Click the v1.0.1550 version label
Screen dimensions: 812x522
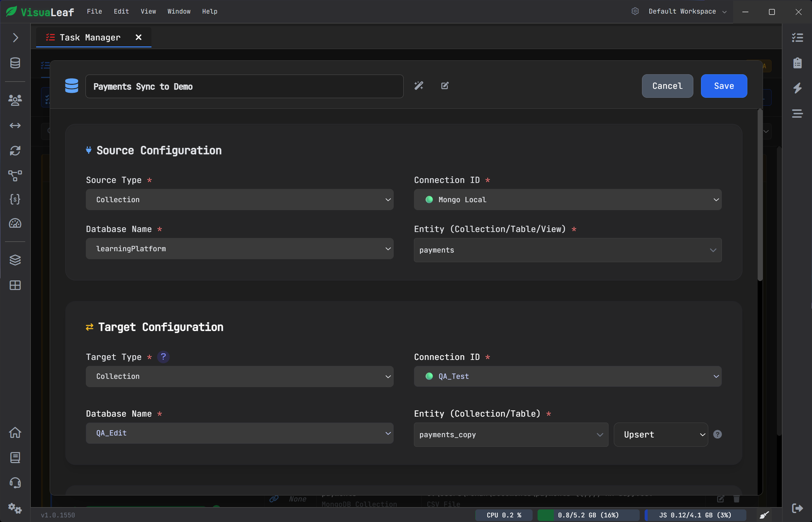coord(58,515)
